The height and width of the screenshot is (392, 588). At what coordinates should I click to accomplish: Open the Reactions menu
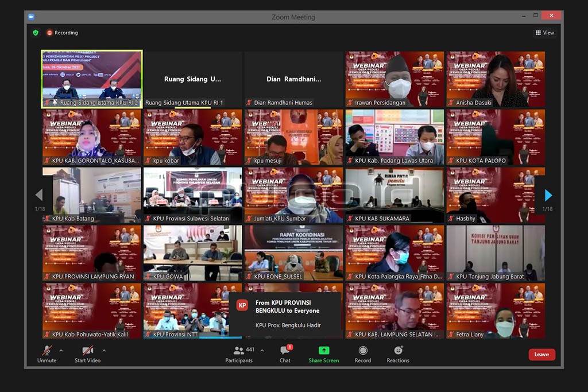398,354
